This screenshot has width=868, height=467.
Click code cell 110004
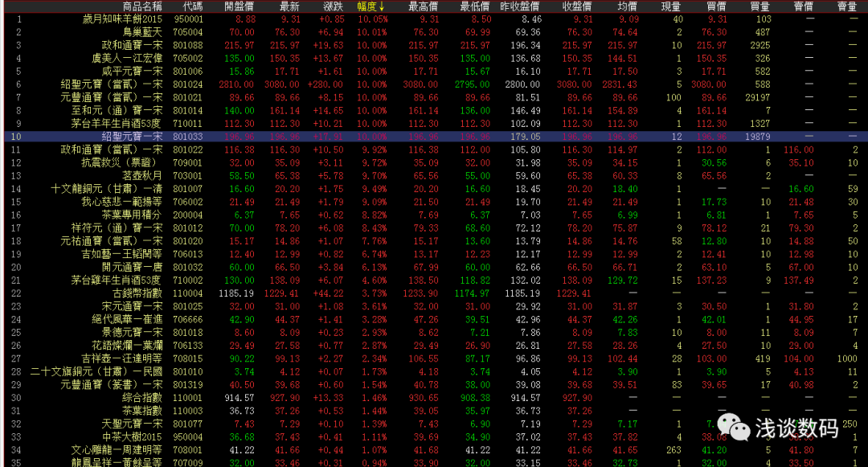pos(187,293)
